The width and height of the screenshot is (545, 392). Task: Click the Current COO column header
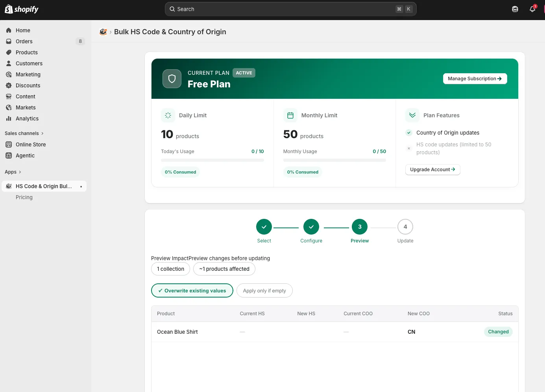pyautogui.click(x=358, y=314)
